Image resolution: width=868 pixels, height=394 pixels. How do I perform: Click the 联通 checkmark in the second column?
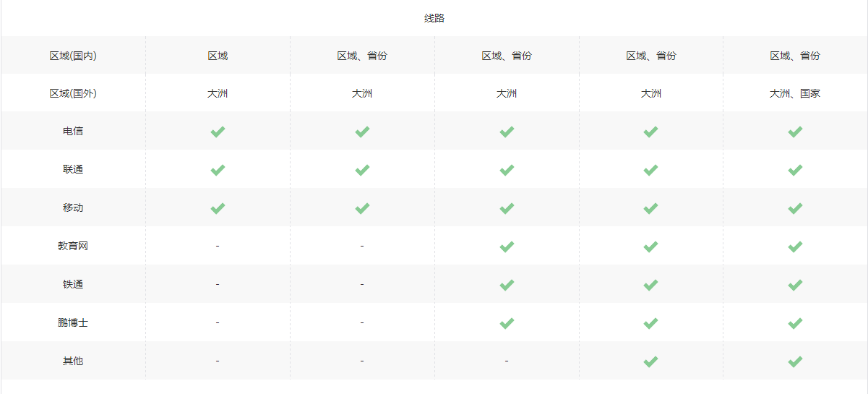(x=362, y=170)
